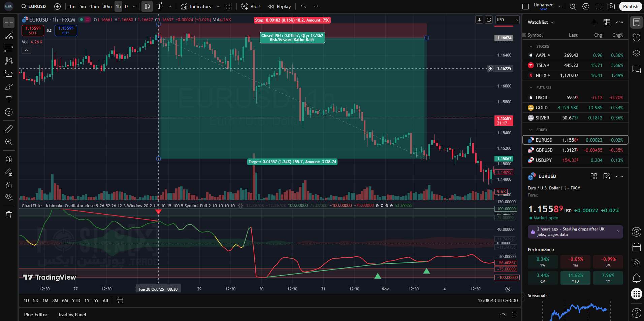Click the magnet mode icon
The image size is (644, 321).
[x=9, y=159]
